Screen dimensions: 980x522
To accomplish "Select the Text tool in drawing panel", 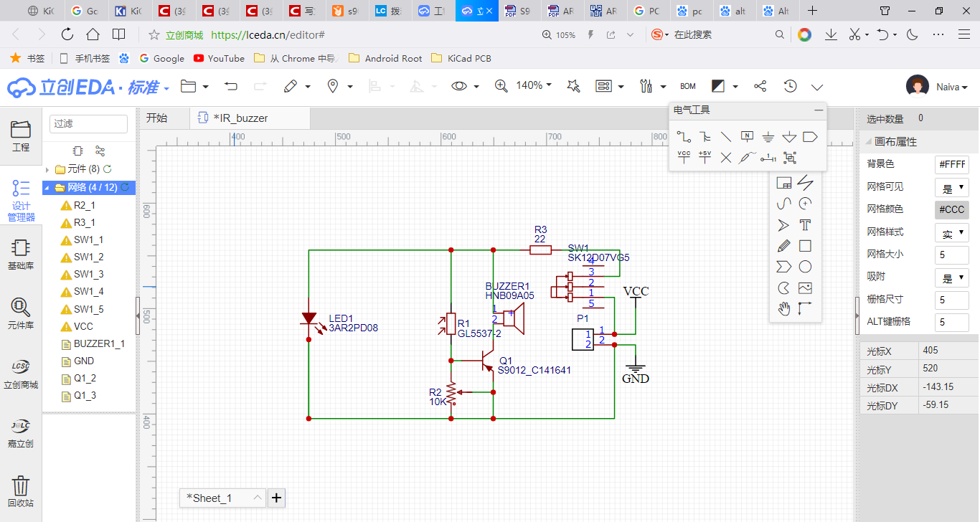I will tap(806, 224).
